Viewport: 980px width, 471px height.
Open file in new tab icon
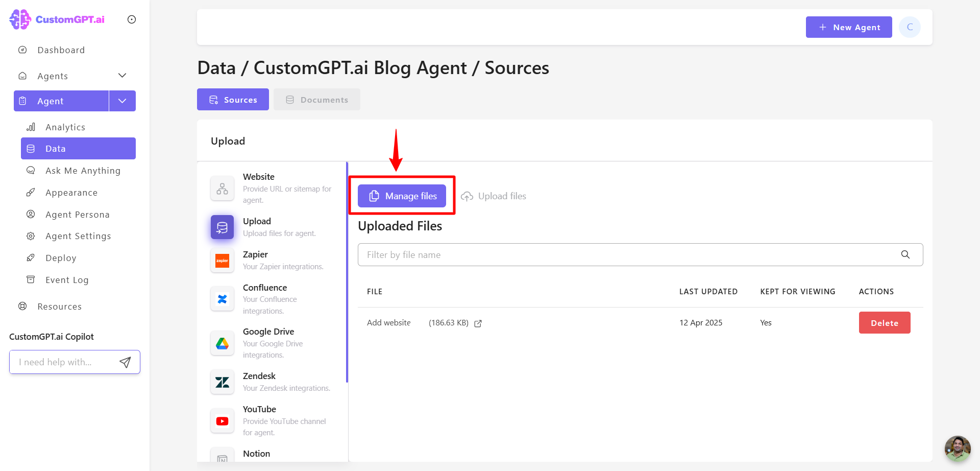(478, 323)
